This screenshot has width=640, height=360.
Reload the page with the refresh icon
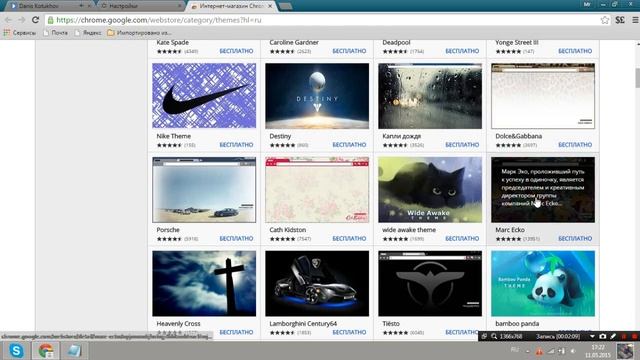point(36,20)
